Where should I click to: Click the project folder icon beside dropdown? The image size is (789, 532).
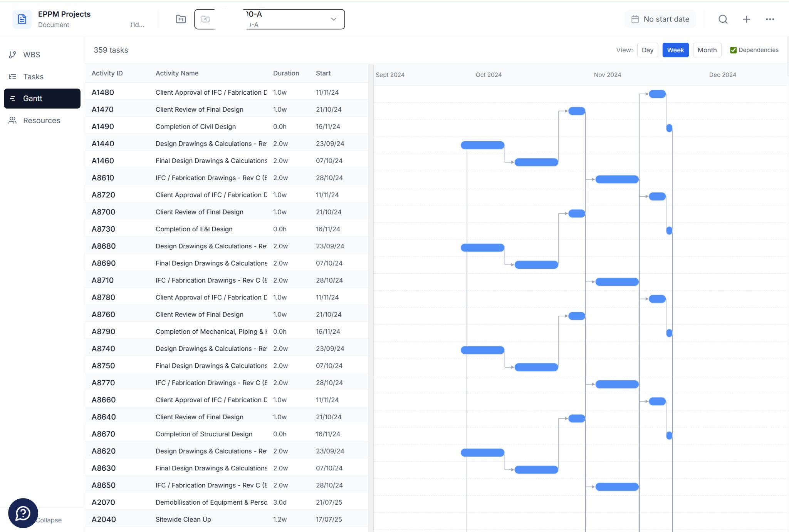tap(181, 19)
